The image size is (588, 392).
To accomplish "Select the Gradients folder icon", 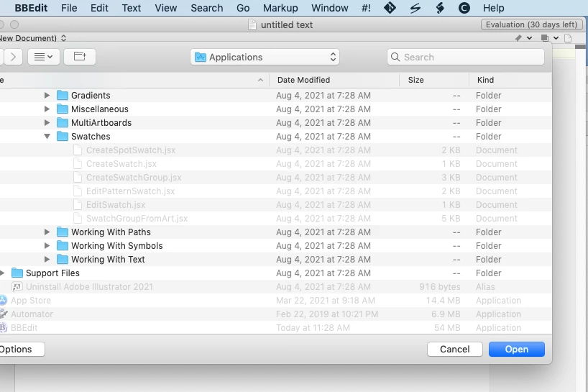I will coord(63,95).
